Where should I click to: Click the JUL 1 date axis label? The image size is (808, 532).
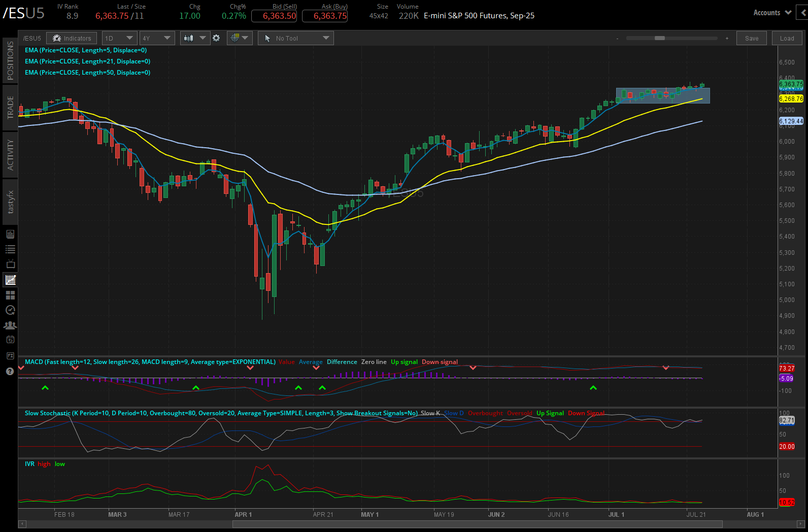point(617,515)
